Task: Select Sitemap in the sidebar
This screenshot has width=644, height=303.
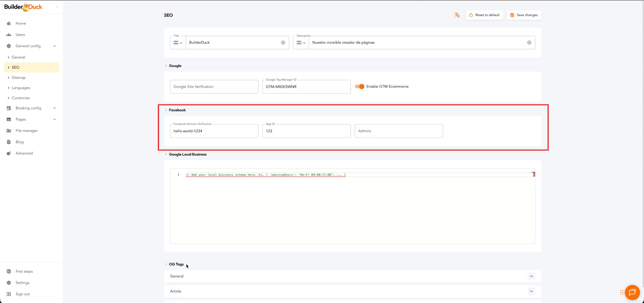Action: coord(19,78)
